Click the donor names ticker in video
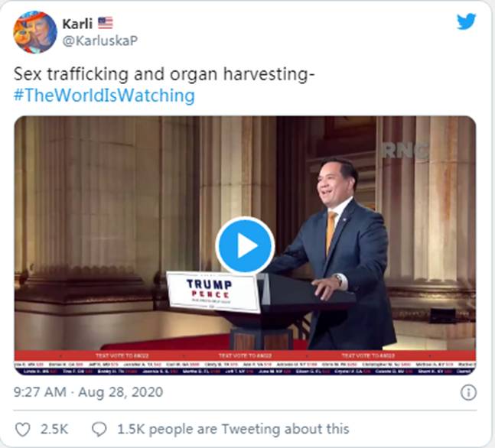 click(x=245, y=368)
